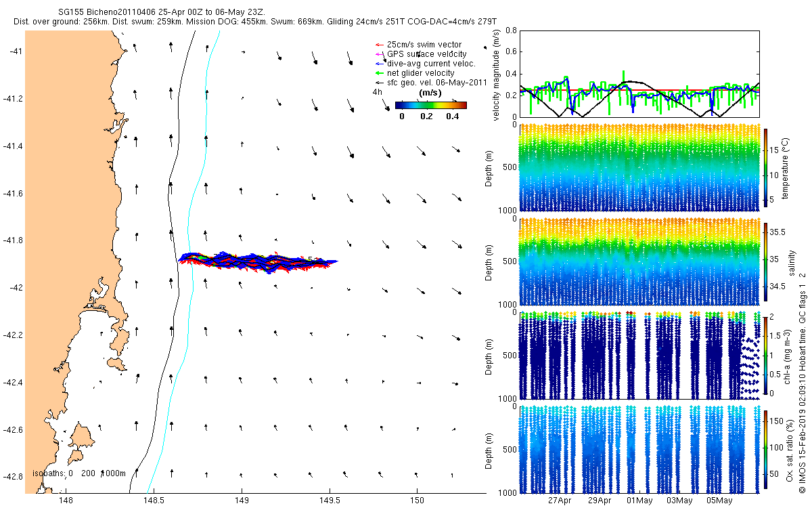Click the '(m/s)' label above the color scale
This screenshot has width=812, height=508.
pyautogui.click(x=431, y=92)
